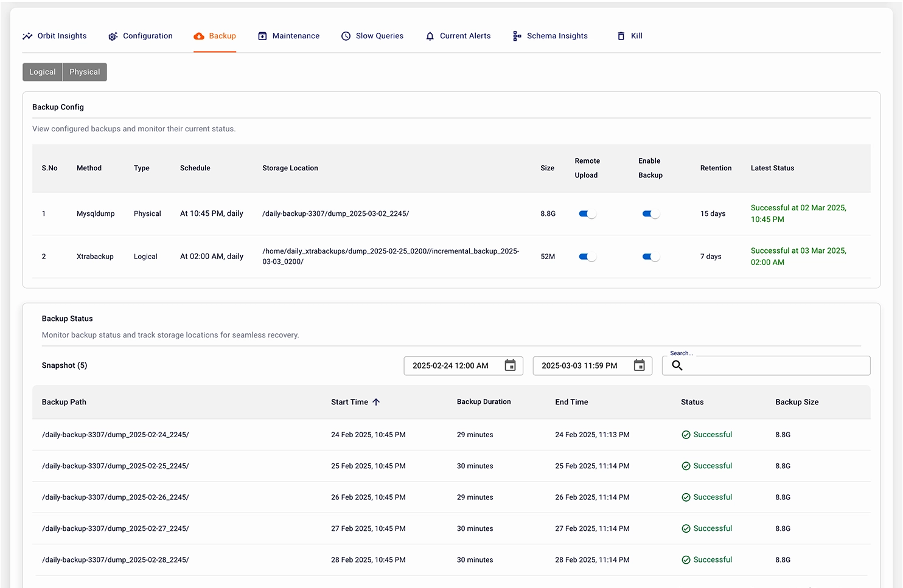Sort by Start Time column arrow
Image resolution: width=903 pixels, height=588 pixels.
(376, 402)
